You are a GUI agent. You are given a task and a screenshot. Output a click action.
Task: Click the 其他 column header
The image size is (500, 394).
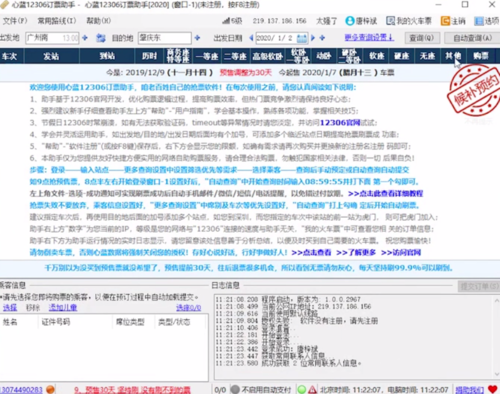coord(453,56)
